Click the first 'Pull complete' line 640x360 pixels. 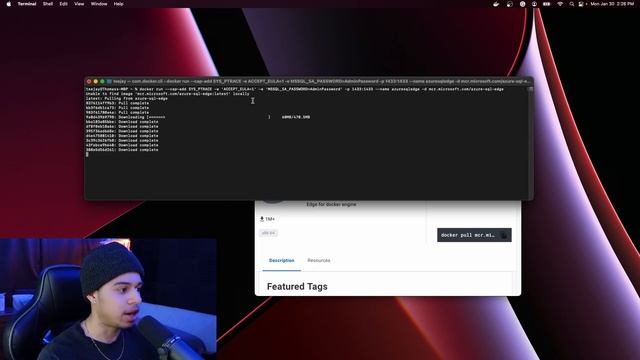point(118,103)
